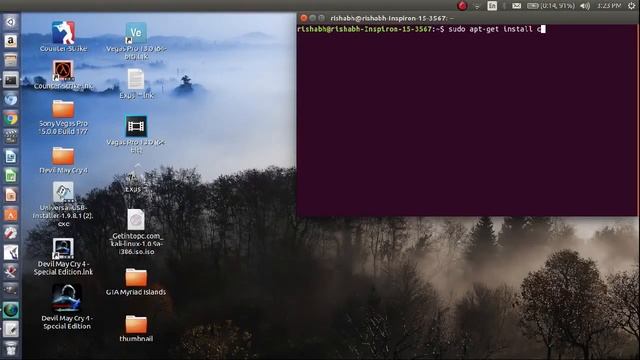
Task: Open the sound volume indicator
Action: point(585,6)
